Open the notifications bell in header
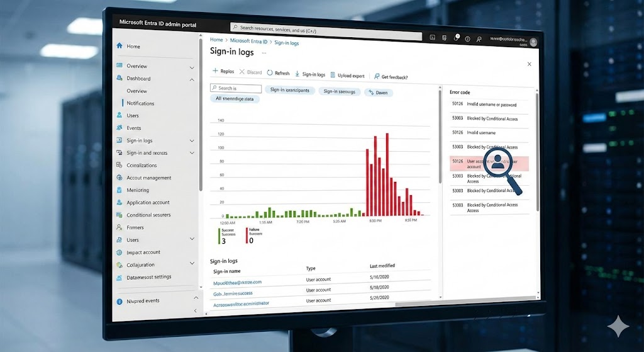This screenshot has height=352, width=644. (x=456, y=38)
